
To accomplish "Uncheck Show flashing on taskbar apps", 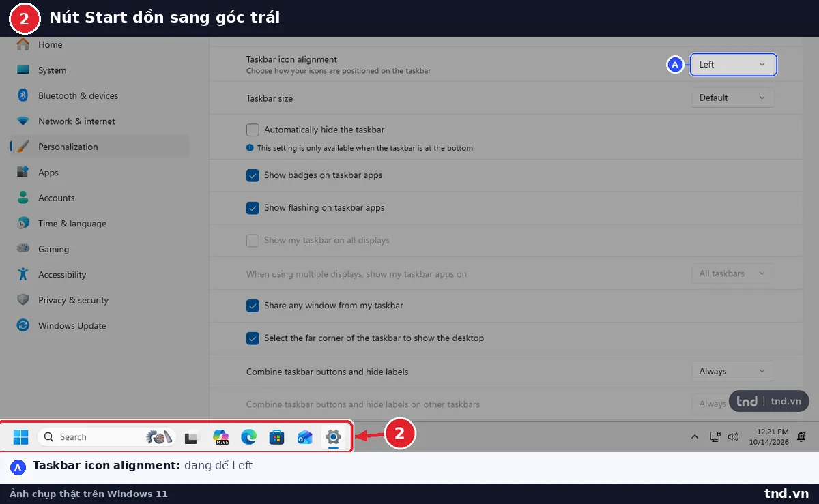I will coord(253,208).
